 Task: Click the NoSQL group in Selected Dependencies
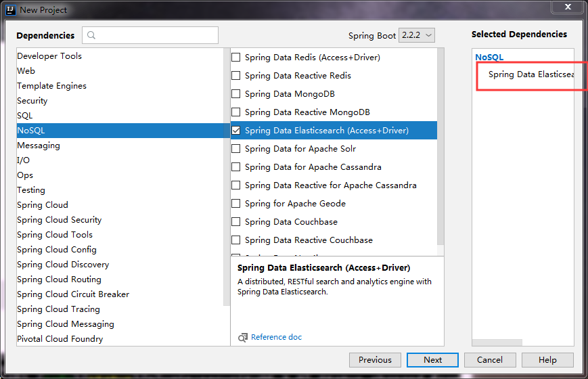489,57
